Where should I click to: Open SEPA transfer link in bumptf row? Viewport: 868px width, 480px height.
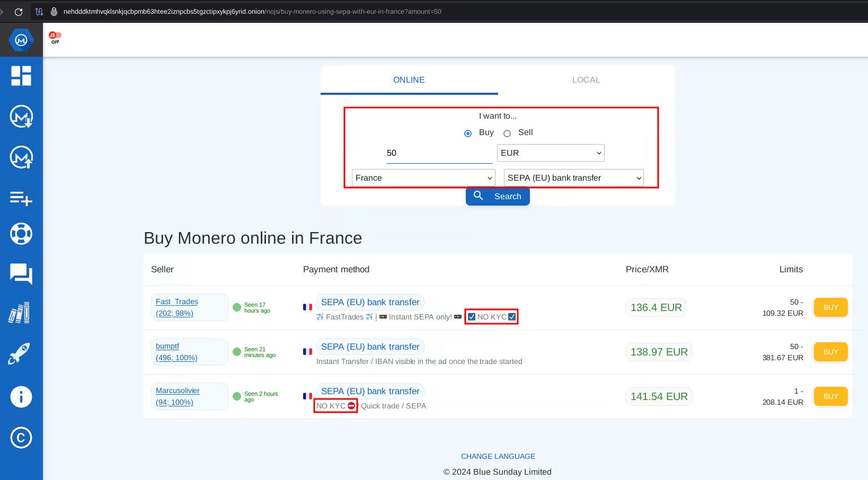370,346
